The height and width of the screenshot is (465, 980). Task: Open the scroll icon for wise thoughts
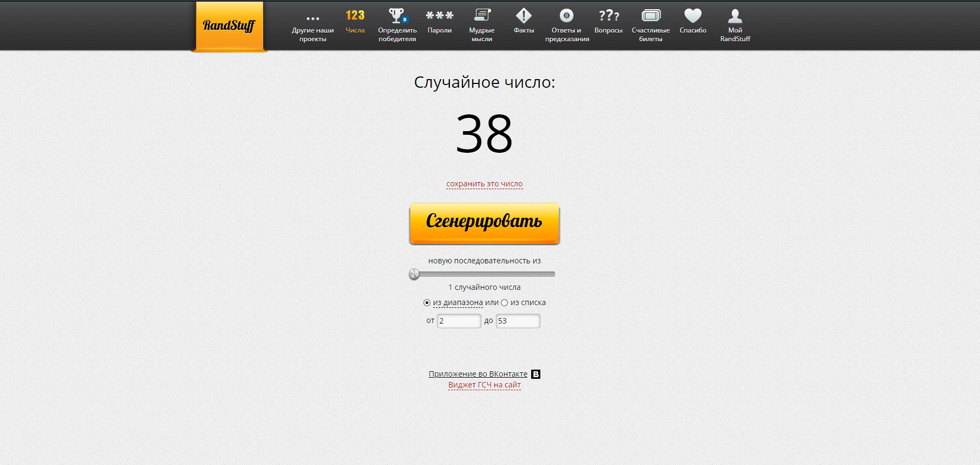point(482,15)
